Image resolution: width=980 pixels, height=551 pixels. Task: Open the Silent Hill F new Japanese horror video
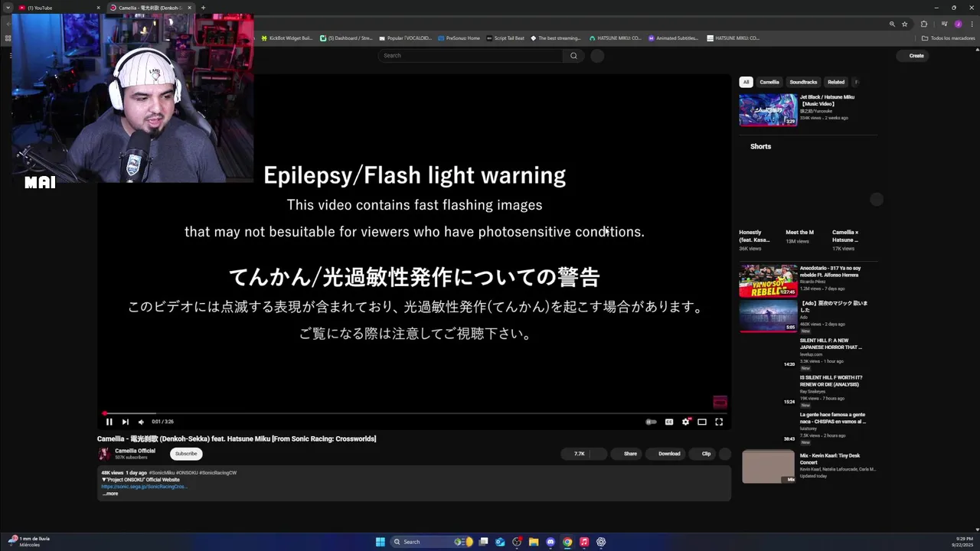point(831,344)
